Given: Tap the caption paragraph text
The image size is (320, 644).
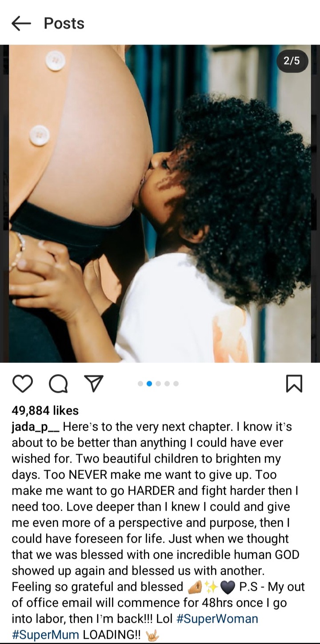Looking at the screenshot, I should click(158, 531).
